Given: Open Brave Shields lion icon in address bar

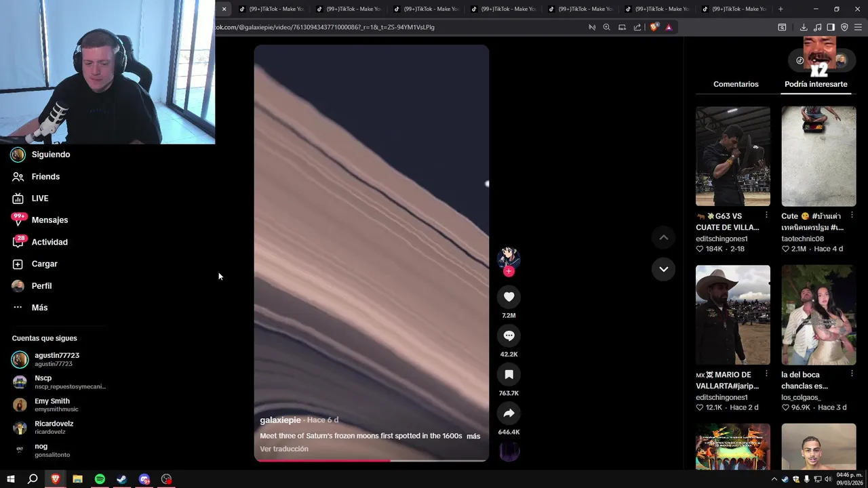Looking at the screenshot, I should 654,27.
